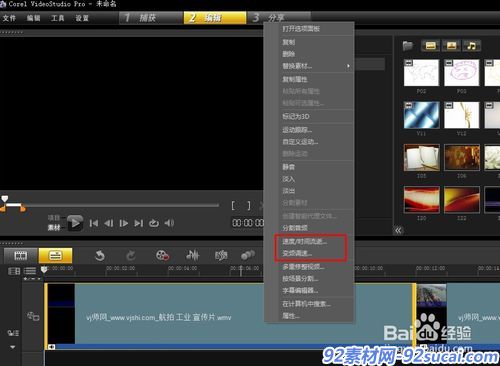Open the Sound Mixer waveform icon
The width and height of the screenshot is (500, 366).
point(193,255)
